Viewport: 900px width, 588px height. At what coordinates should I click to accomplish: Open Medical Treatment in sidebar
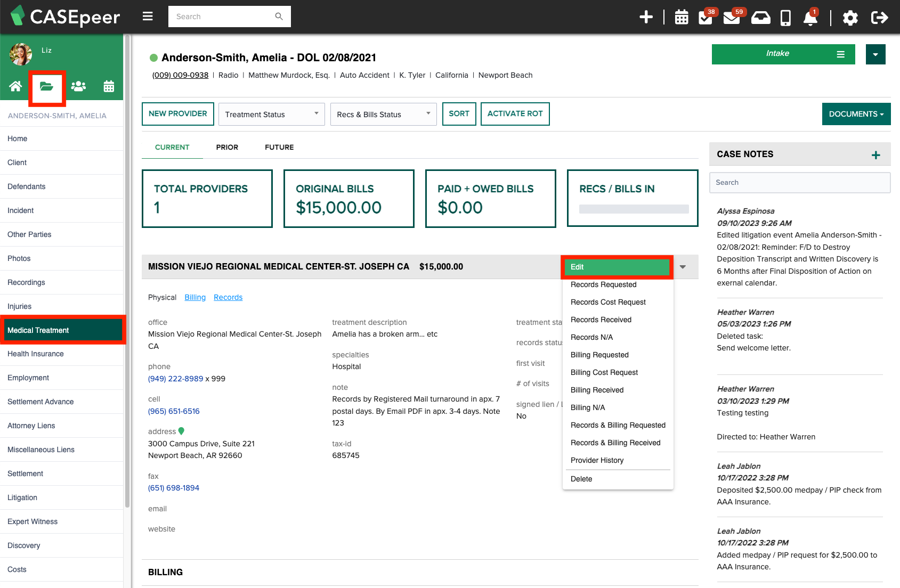(x=62, y=330)
